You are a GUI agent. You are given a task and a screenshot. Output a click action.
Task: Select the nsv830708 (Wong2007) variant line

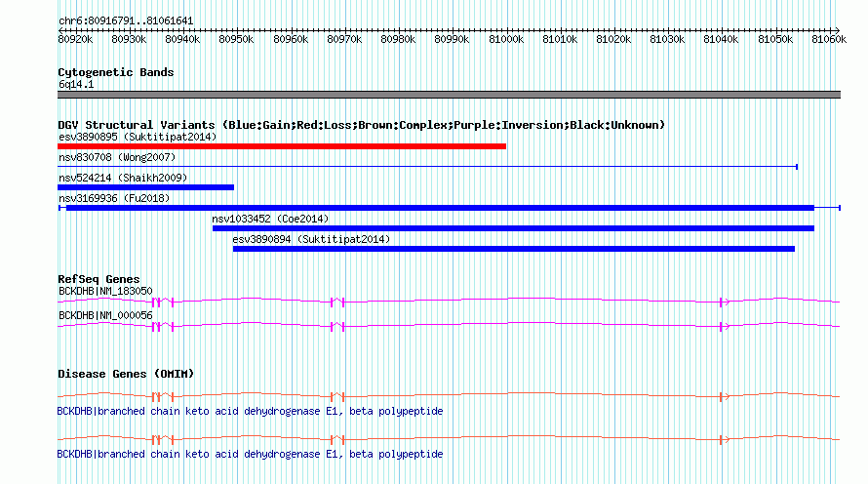(x=427, y=167)
